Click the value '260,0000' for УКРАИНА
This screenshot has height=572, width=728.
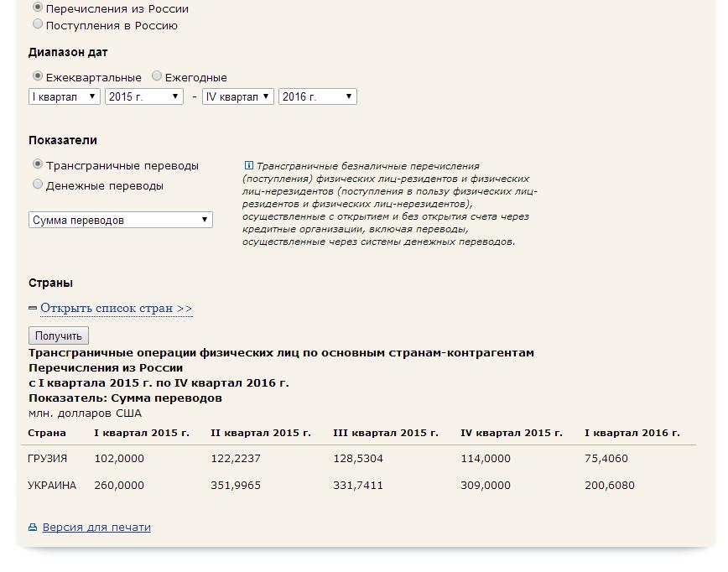pyautogui.click(x=119, y=486)
